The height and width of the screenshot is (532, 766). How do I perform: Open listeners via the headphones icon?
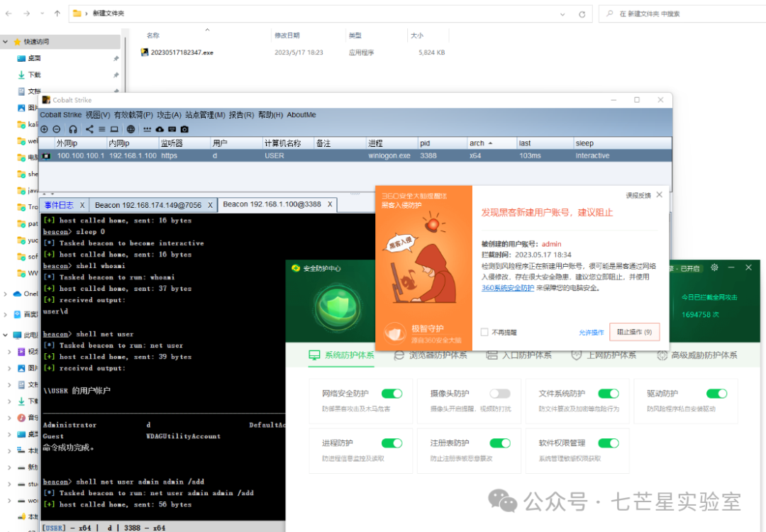[73, 129]
